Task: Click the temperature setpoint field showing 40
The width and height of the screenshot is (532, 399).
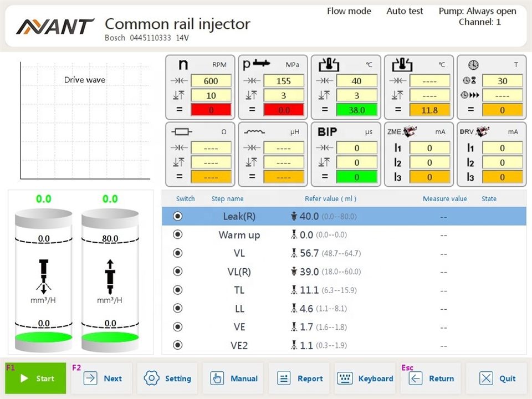Action: pyautogui.click(x=356, y=81)
